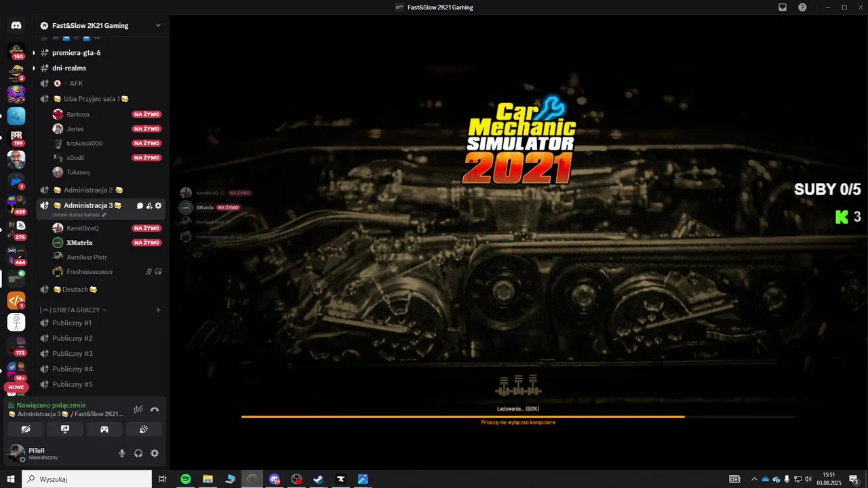Open Spotify from the taskbar
868x488 pixels.
[186, 479]
